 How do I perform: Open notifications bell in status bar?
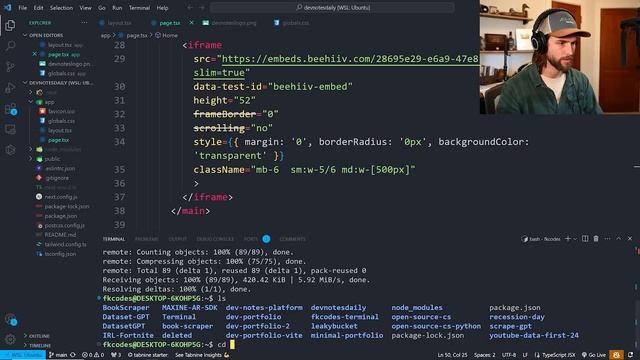(x=631, y=355)
